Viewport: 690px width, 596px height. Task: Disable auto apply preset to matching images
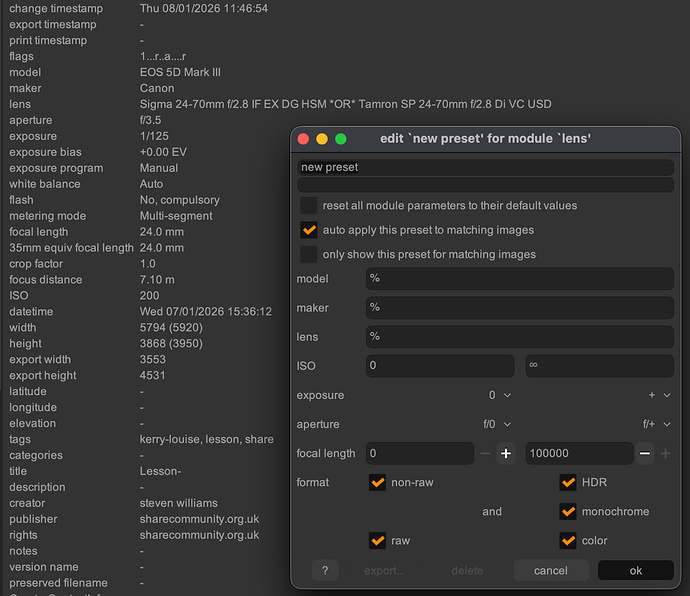click(x=309, y=229)
